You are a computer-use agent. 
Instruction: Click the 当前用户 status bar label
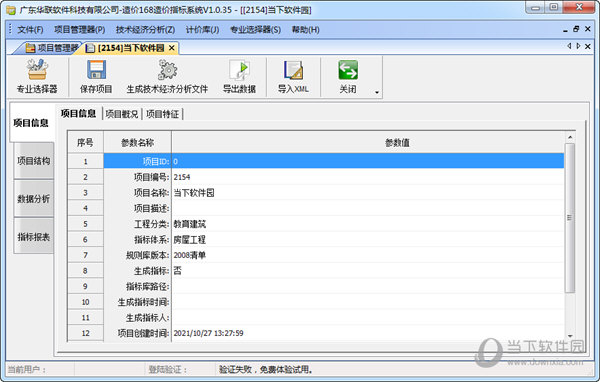(27, 369)
